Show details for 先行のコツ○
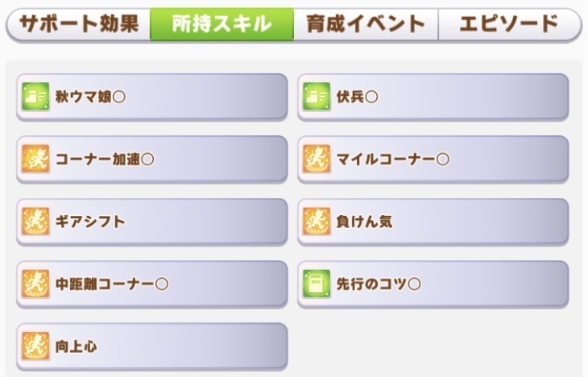Screen dimensions: 588x377 pos(433,284)
